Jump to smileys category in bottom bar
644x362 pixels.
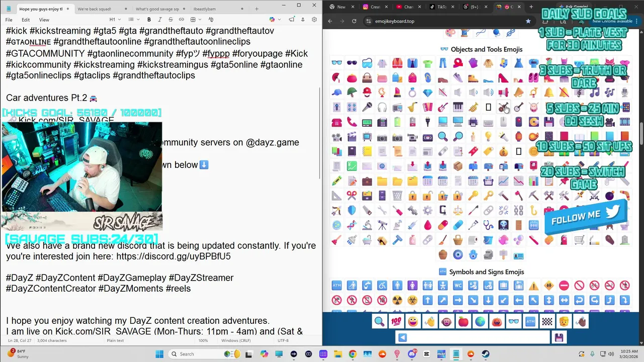pyautogui.click(x=413, y=322)
